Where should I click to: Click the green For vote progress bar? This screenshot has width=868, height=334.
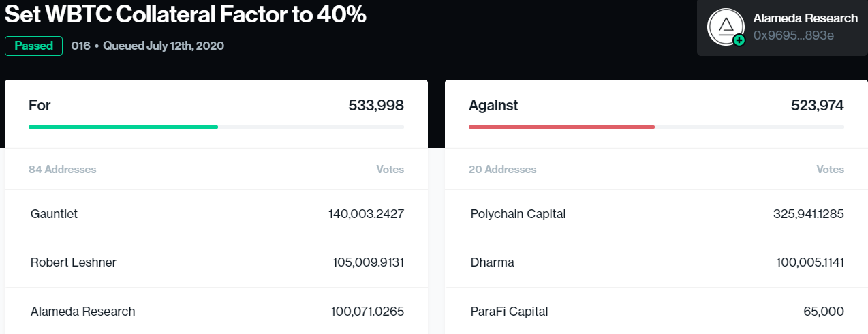123,127
